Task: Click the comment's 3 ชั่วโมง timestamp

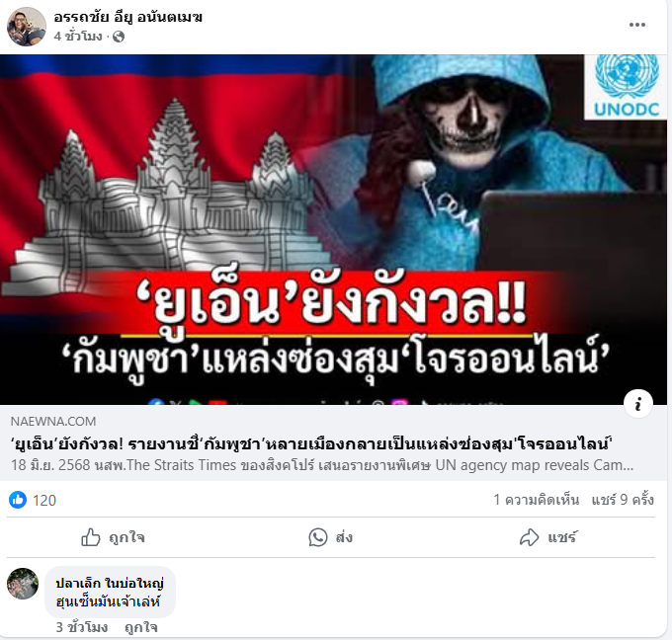Action: tap(81, 627)
